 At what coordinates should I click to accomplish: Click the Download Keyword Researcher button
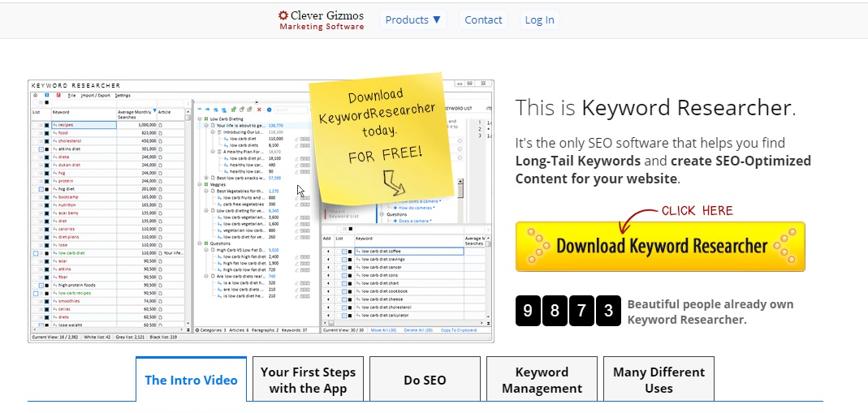(660, 247)
